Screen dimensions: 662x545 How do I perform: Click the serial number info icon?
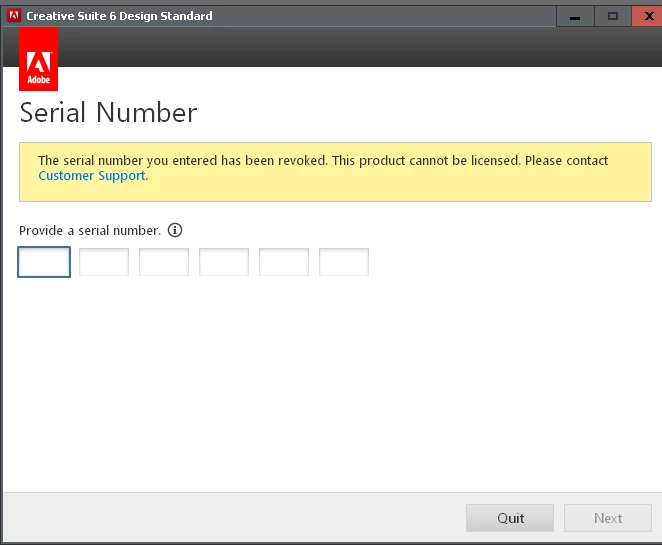click(x=175, y=230)
